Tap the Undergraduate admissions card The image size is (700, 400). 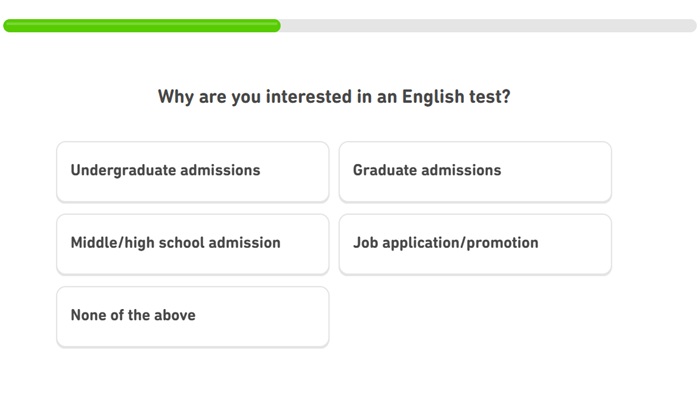pos(192,171)
